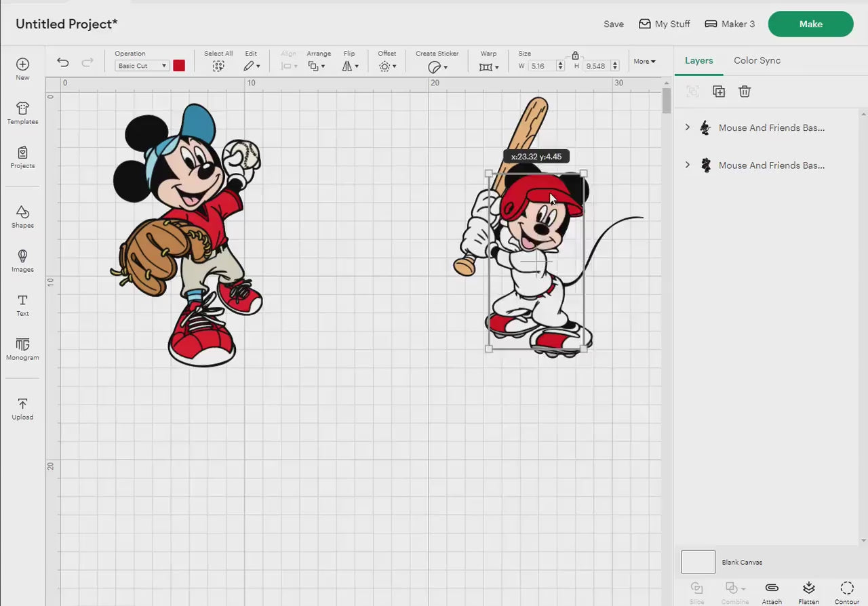This screenshot has width=868, height=606.
Task: Click the Select All icon
Action: [218, 66]
